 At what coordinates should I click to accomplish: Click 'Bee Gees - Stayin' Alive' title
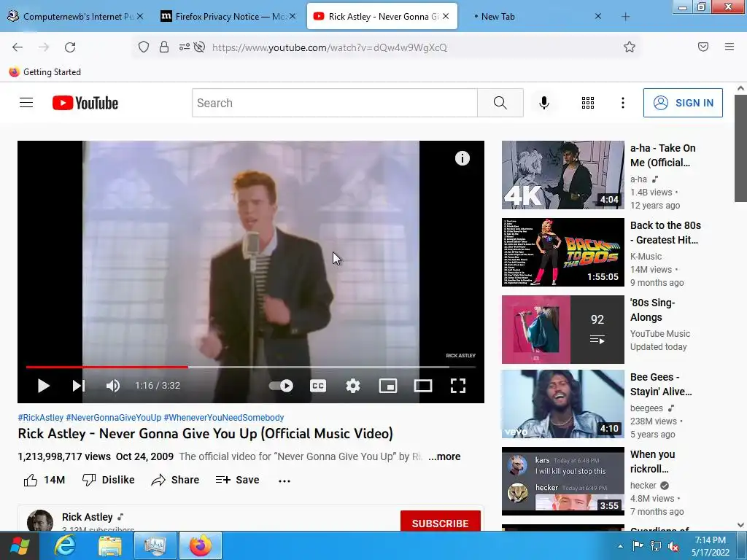point(661,384)
